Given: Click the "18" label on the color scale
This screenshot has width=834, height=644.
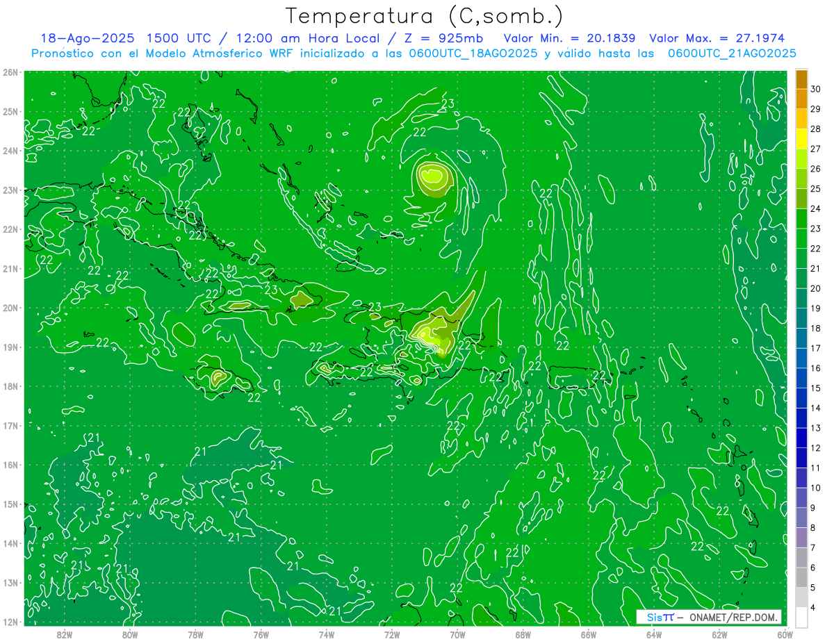Looking at the screenshot, I should (815, 328).
